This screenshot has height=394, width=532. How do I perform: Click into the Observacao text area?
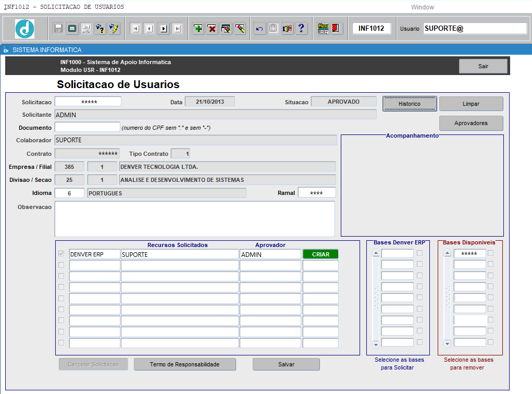pyautogui.click(x=195, y=219)
